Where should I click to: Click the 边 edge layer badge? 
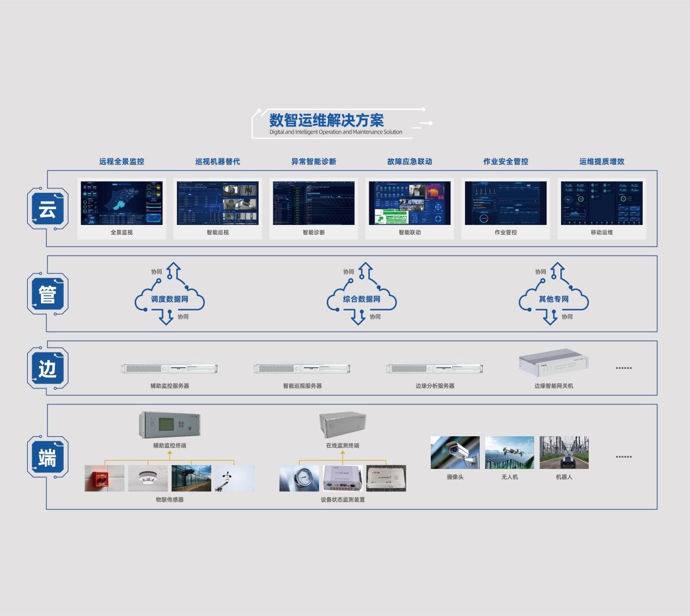[48, 369]
